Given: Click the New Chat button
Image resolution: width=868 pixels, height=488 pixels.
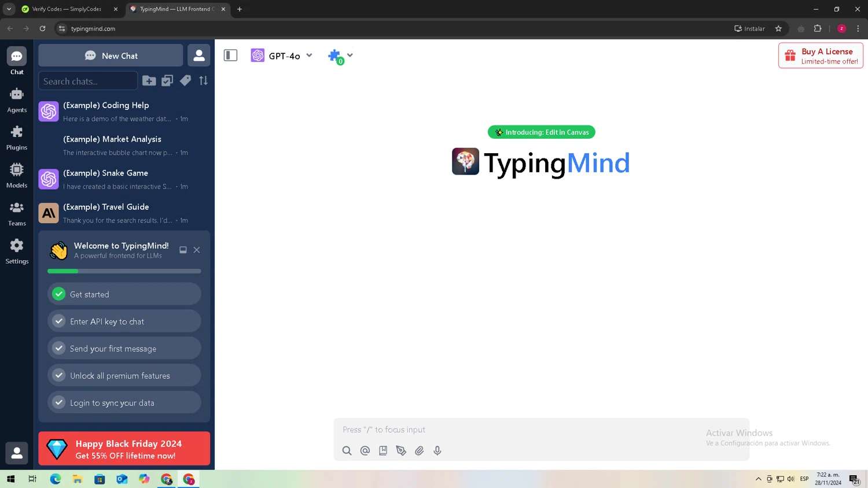Looking at the screenshot, I should click(111, 56).
